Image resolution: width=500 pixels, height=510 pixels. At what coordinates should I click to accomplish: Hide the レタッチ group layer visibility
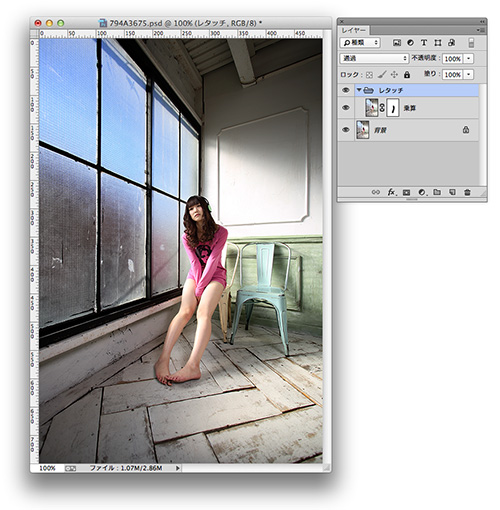[x=346, y=90]
